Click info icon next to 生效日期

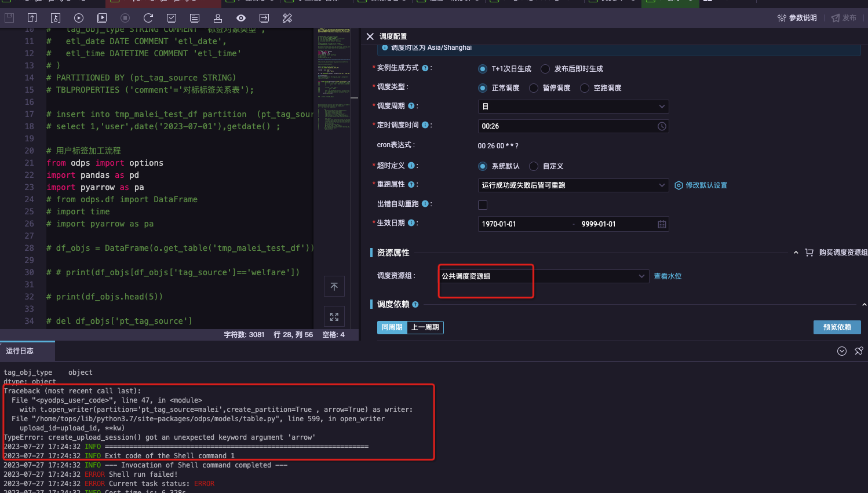(x=411, y=223)
